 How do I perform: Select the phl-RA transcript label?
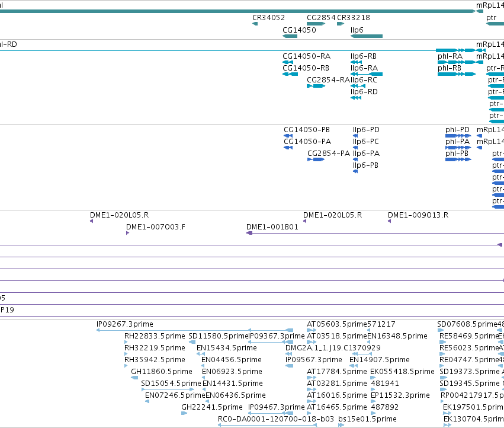coord(450,56)
